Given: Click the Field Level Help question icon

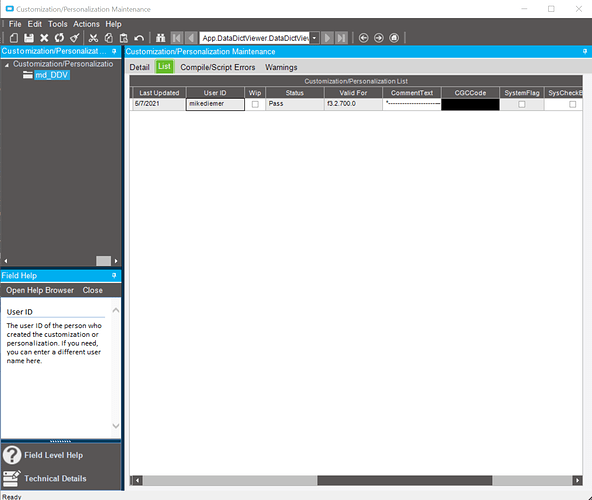Looking at the screenshot, I should click(12, 455).
